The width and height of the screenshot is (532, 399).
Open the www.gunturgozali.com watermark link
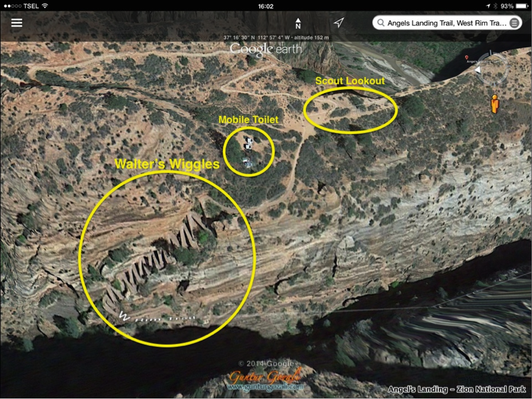(265, 387)
